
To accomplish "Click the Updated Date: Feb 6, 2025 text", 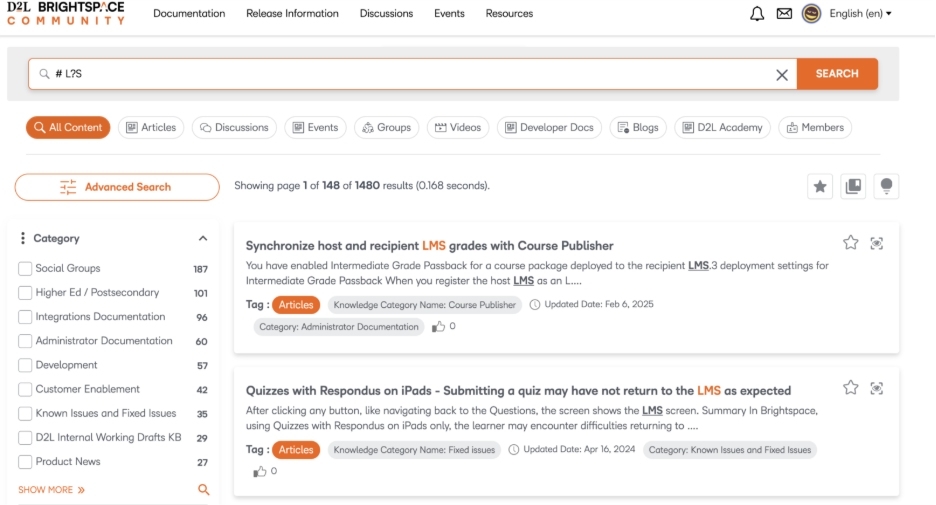I will tap(599, 304).
